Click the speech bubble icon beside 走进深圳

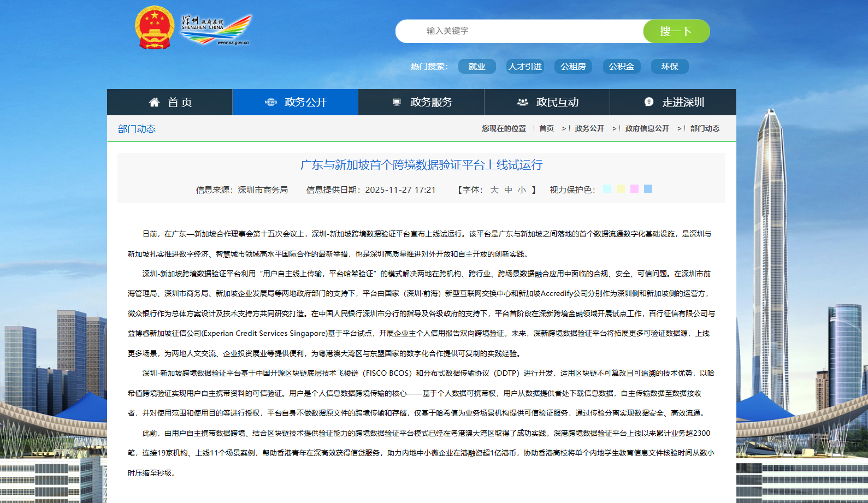[648, 102]
